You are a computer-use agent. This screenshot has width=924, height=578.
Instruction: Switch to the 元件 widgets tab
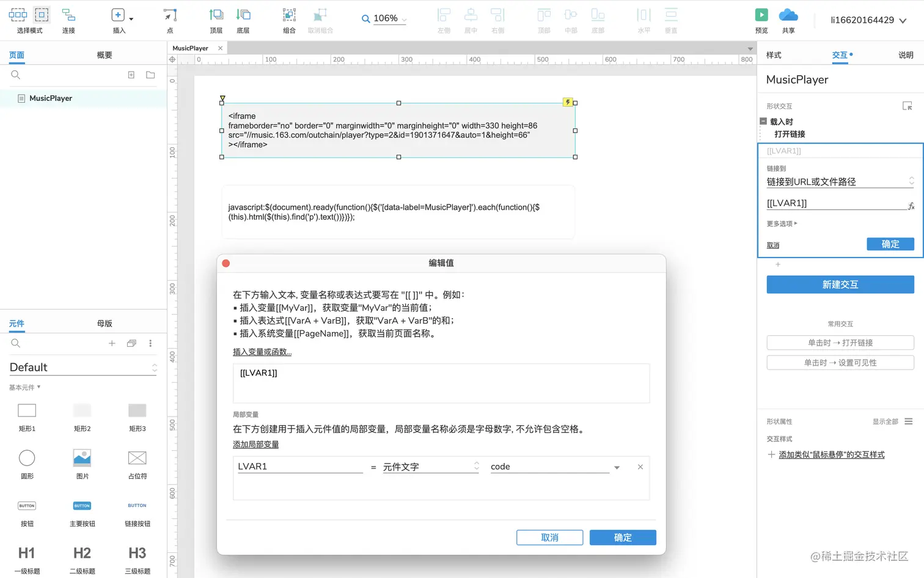tap(16, 324)
